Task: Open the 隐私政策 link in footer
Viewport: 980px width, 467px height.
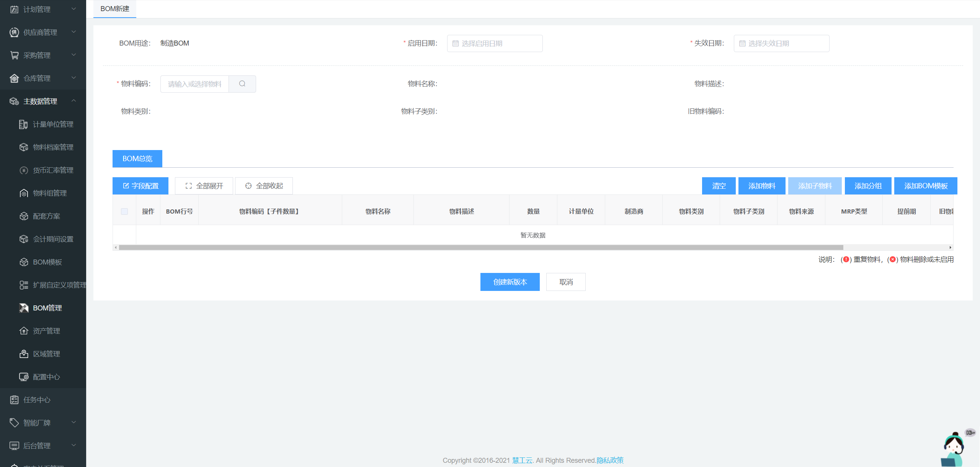Action: [610, 460]
